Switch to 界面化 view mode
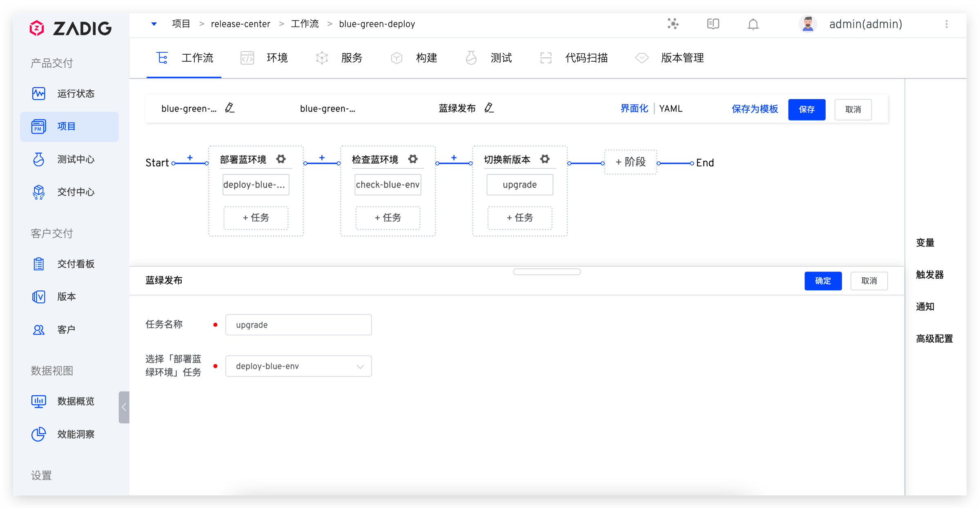The height and width of the screenshot is (508, 980). click(634, 109)
